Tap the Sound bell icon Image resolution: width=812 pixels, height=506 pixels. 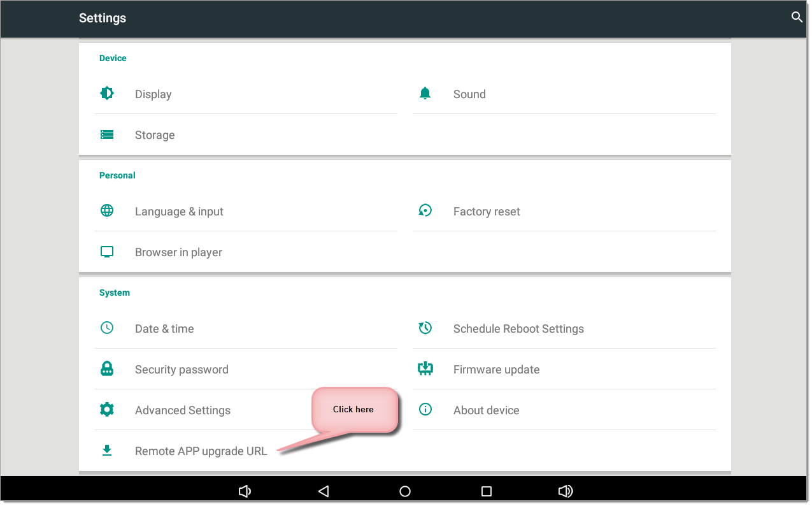(x=425, y=94)
